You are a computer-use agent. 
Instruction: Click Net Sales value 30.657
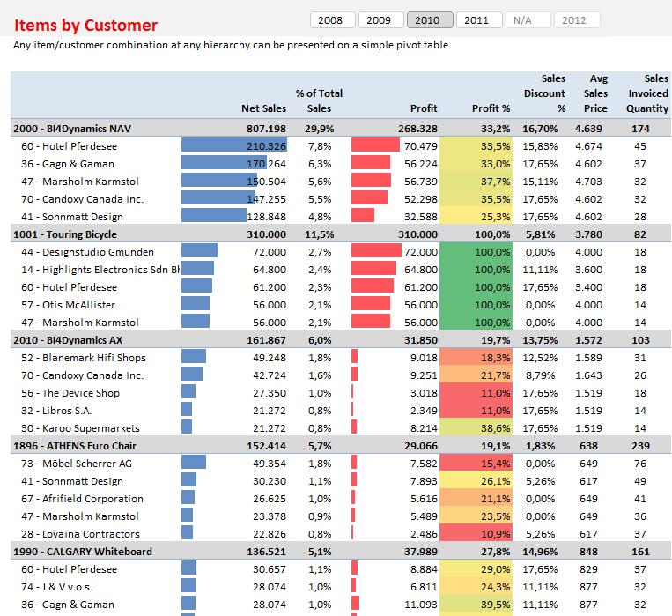[270, 569]
